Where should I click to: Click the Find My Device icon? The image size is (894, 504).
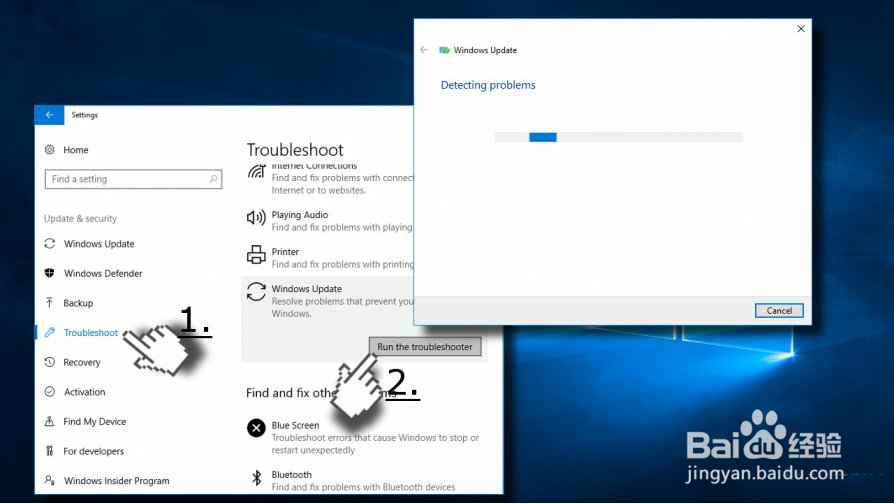click(50, 421)
